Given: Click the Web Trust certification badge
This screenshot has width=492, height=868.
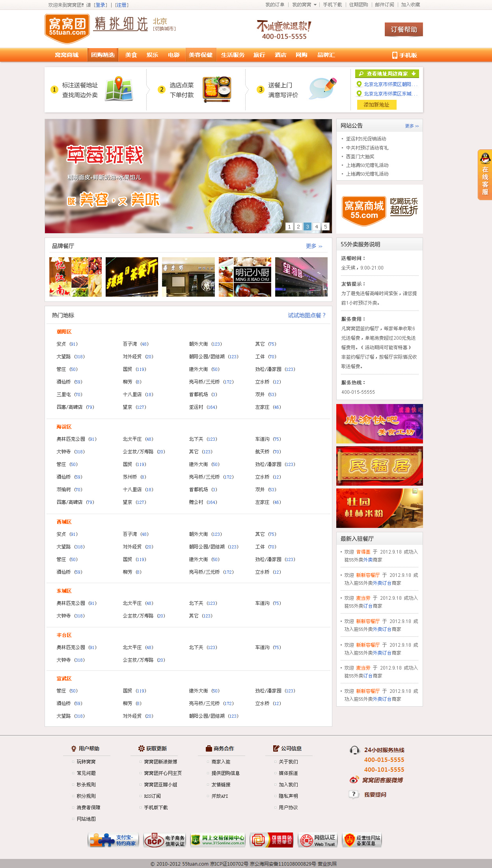Looking at the screenshot, I should pyautogui.click(x=318, y=840).
